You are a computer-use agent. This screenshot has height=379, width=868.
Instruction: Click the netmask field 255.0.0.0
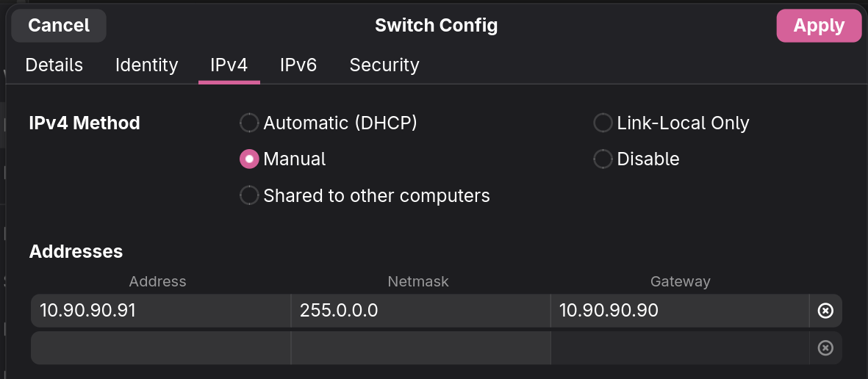click(x=420, y=311)
